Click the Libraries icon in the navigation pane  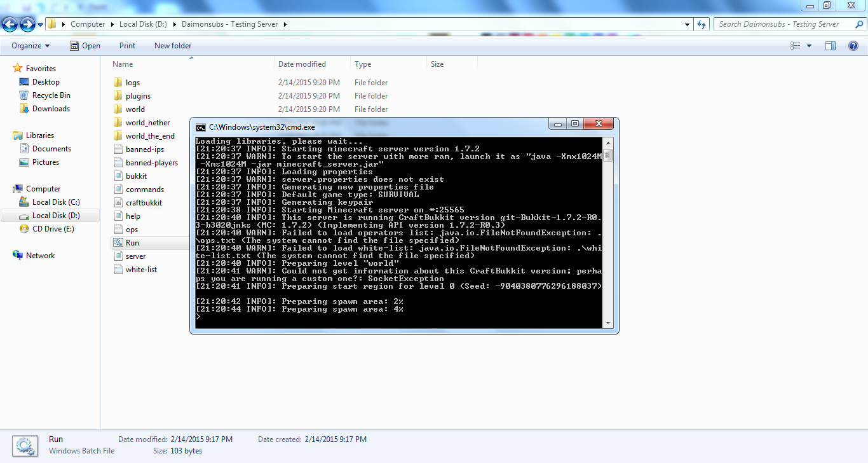tap(18, 135)
